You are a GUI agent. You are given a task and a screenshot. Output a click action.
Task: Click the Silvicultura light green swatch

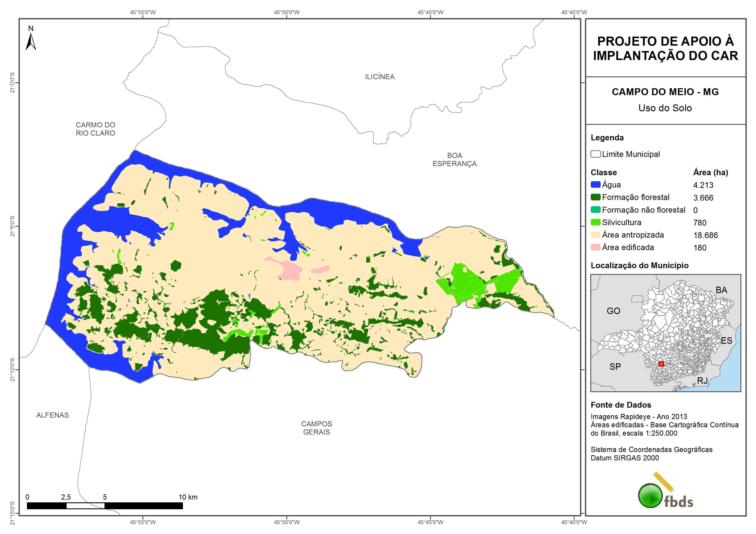595,222
